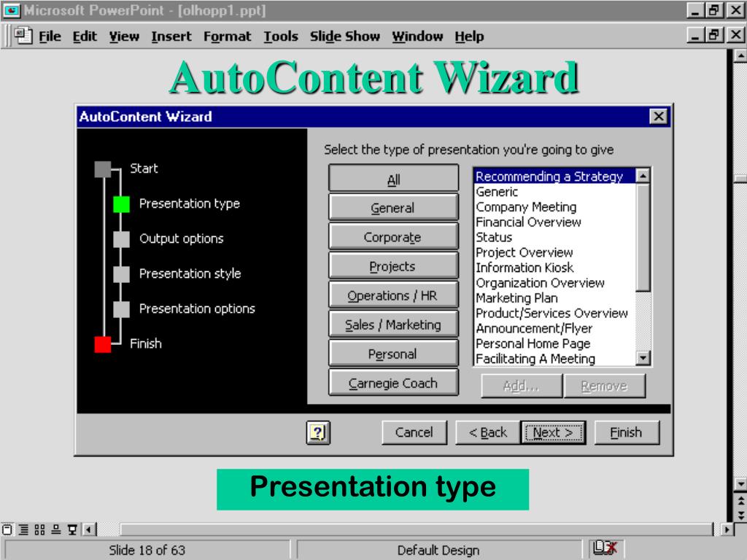Select Marketing Plan in list
This screenshot has width=747, height=560.
(555, 298)
